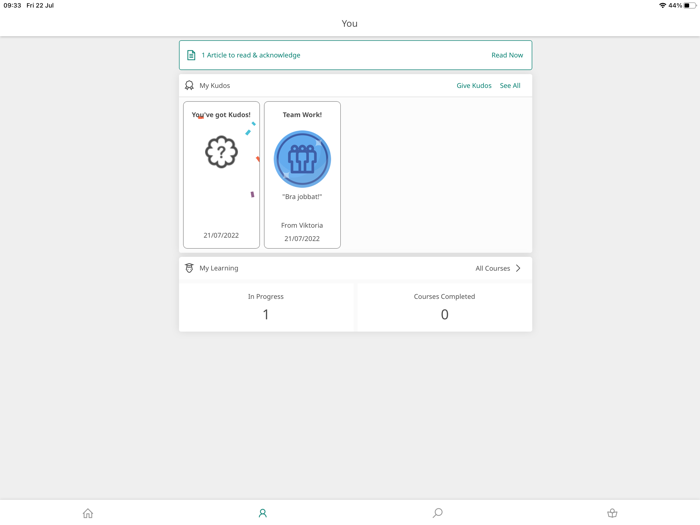Open the Courses Completed tile
The image size is (700, 525).
pos(444,307)
